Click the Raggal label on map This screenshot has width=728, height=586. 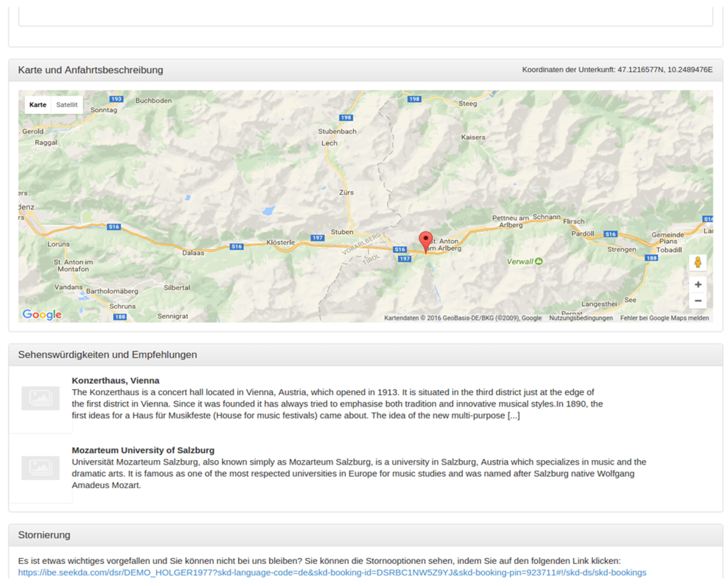(x=46, y=142)
